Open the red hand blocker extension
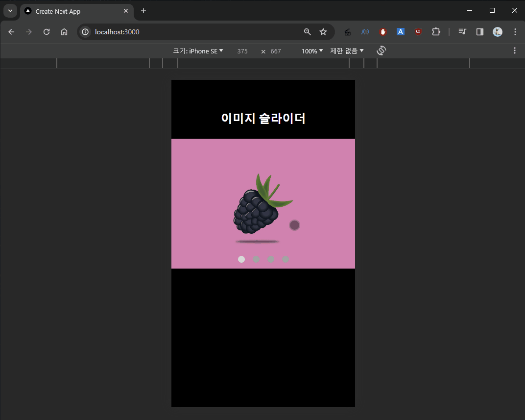The image size is (525, 420). pos(383,32)
